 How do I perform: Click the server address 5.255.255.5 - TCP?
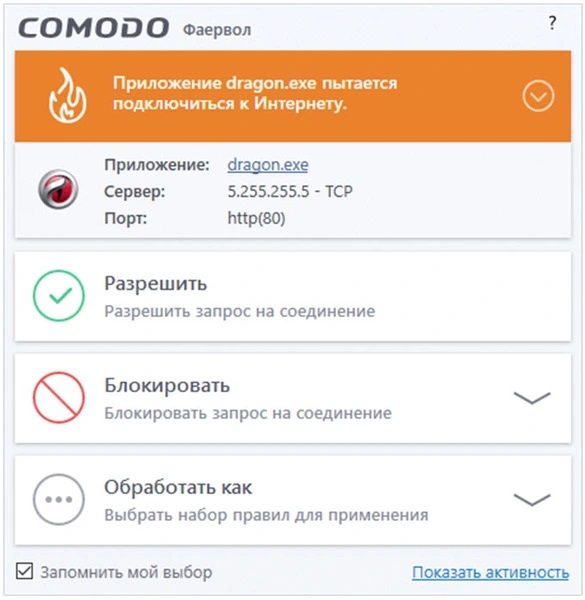[x=290, y=191]
